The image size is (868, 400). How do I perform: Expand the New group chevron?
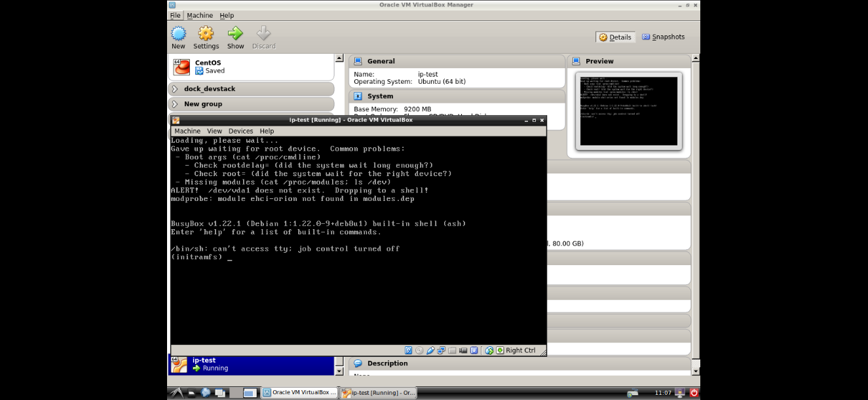175,104
